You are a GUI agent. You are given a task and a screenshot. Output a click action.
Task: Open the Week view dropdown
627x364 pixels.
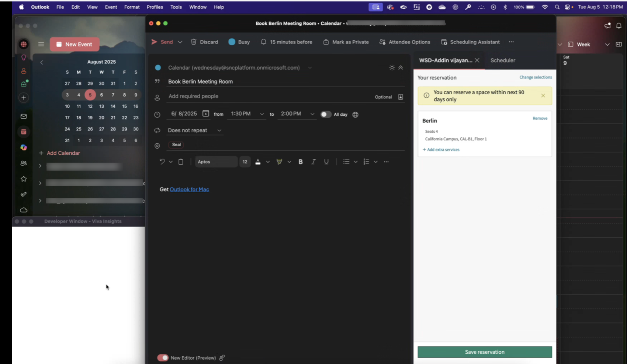[607, 45]
